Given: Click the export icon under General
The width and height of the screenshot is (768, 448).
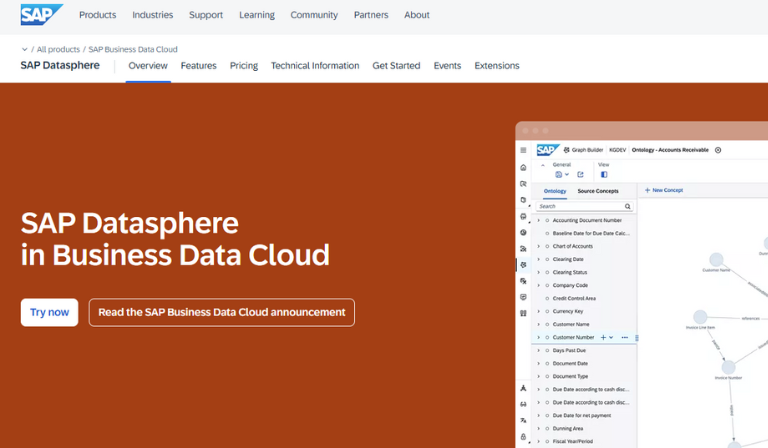Looking at the screenshot, I should point(580,174).
